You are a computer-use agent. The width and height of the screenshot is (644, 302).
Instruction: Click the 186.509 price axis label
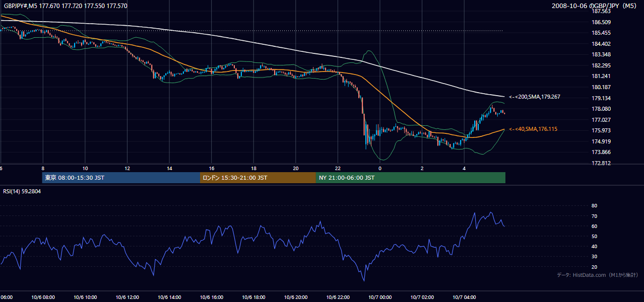click(x=601, y=22)
